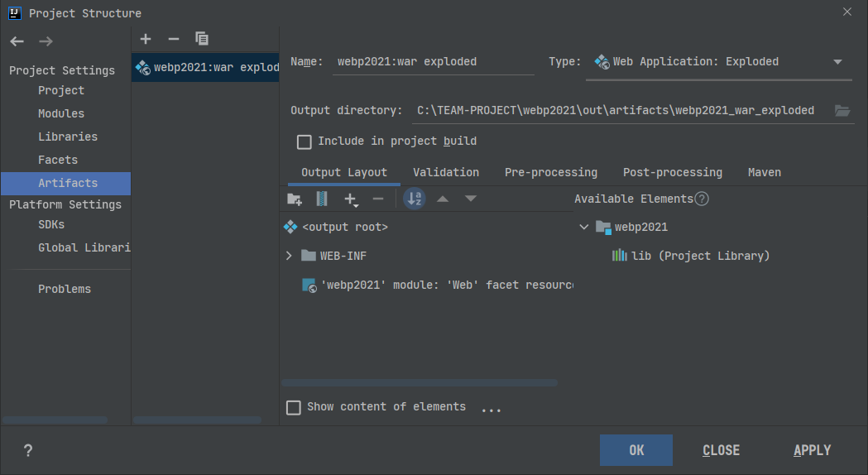Open the Post-processing tab
This screenshot has width=868, height=475.
point(673,173)
